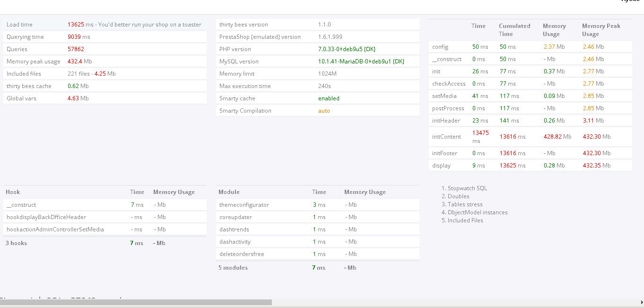Click the 432.4 Mb memory peak value
Screen dimensions: 644x308
(79, 62)
